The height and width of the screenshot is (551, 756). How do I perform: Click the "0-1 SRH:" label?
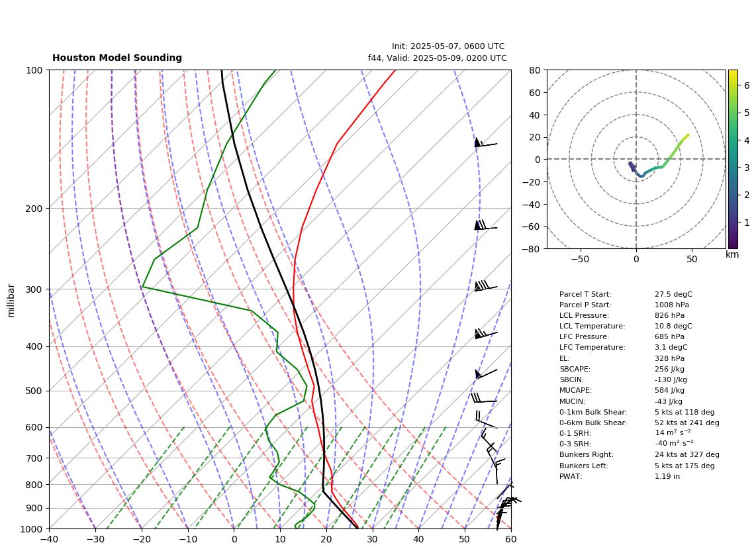[575, 433]
